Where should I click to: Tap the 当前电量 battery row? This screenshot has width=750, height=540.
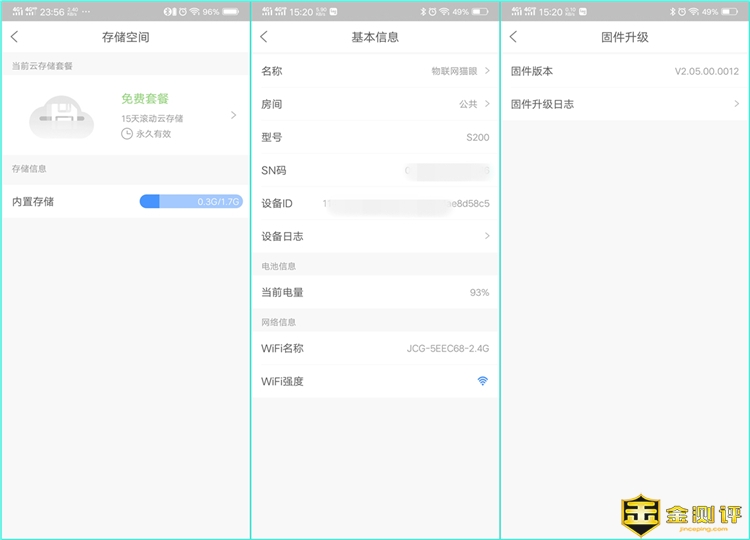coord(375,292)
